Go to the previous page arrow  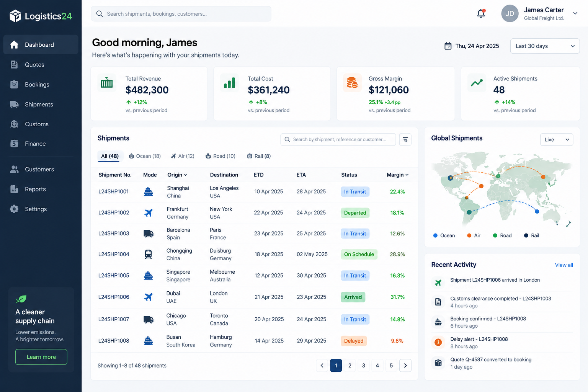(322, 366)
